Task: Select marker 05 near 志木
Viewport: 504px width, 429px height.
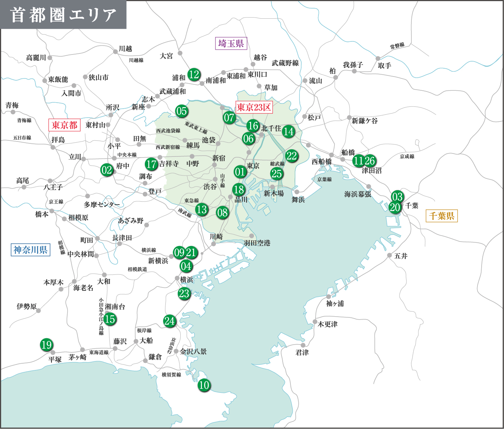Action: click(x=181, y=111)
